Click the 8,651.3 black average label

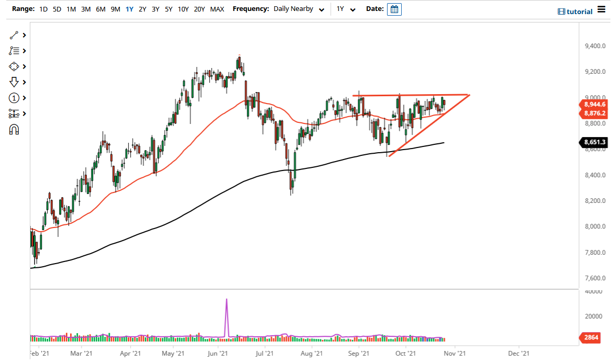[593, 142]
